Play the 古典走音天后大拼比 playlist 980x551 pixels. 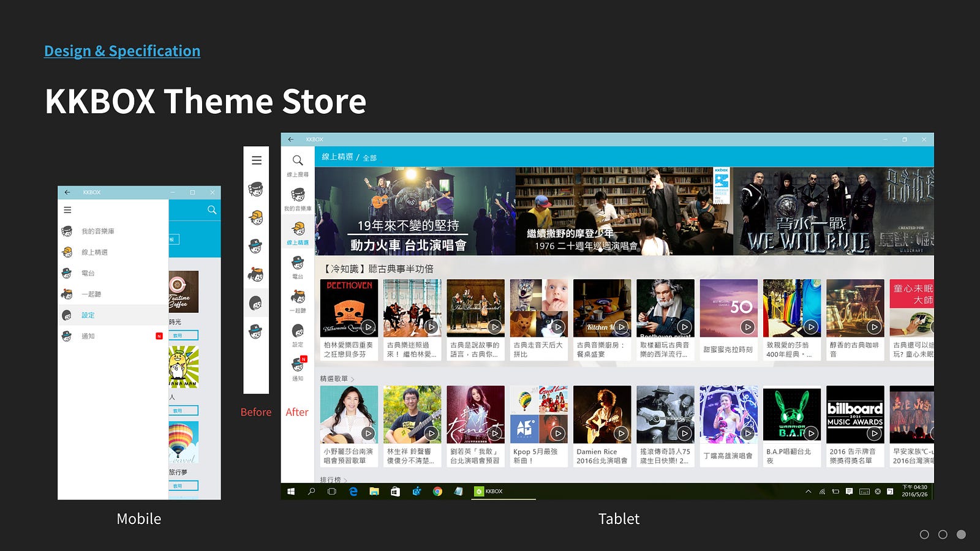pyautogui.click(x=558, y=327)
